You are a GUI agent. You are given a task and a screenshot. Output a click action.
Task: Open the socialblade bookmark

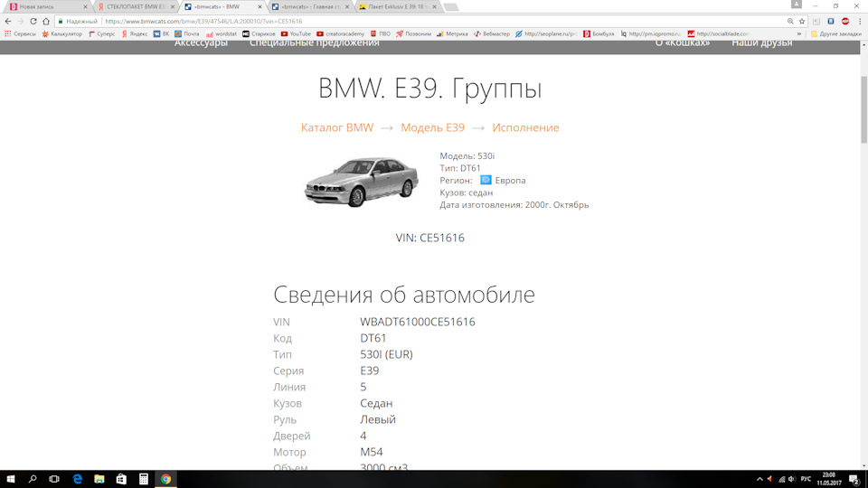719,33
